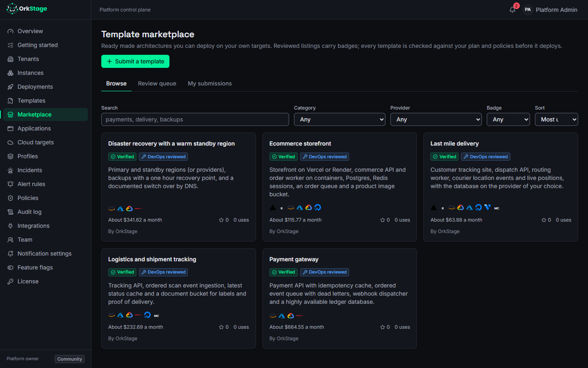Viewport: 588px width, 368px height.
Task: Open the Disaster recovery with a warm standby region template
Action: (x=171, y=144)
